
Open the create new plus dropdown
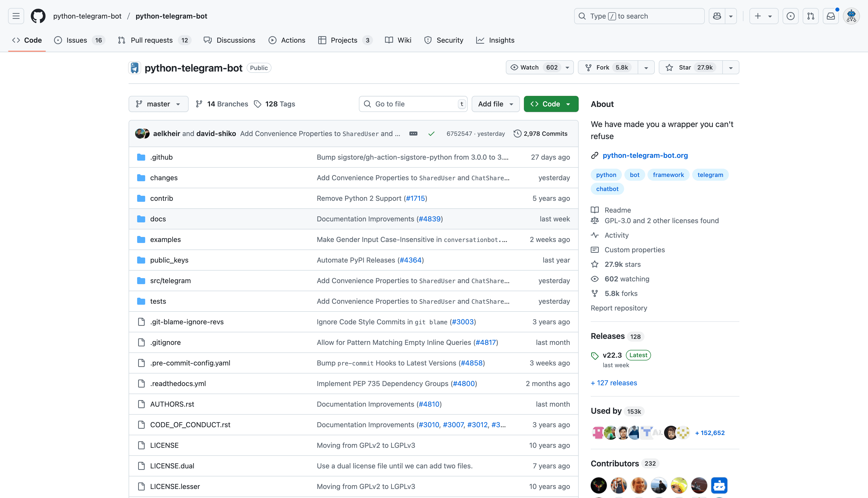pos(764,16)
